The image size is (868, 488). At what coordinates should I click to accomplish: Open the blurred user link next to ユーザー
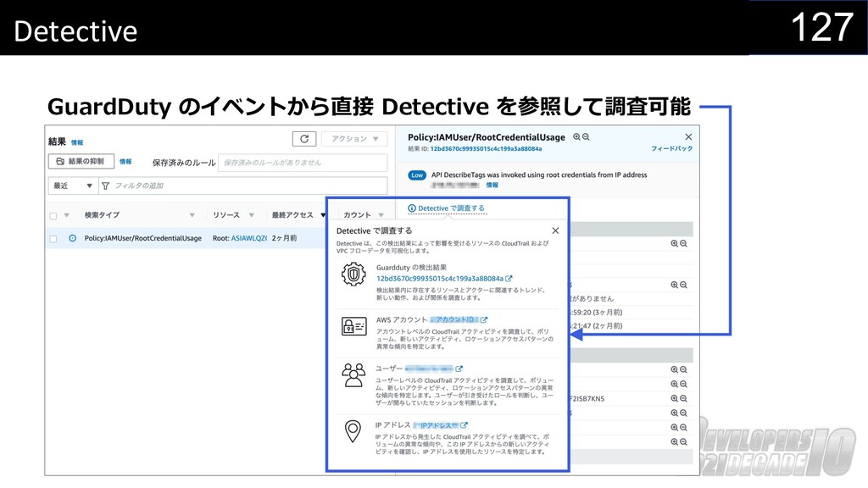pos(429,369)
